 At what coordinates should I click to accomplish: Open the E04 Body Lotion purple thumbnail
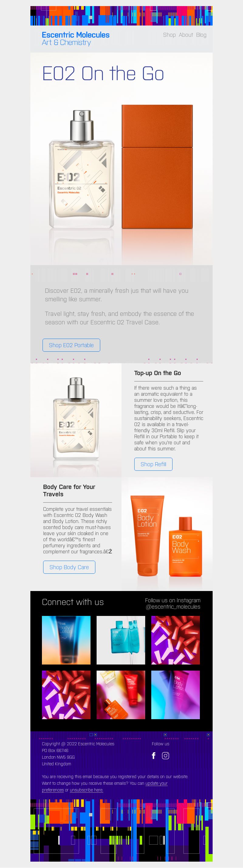[175, 695]
